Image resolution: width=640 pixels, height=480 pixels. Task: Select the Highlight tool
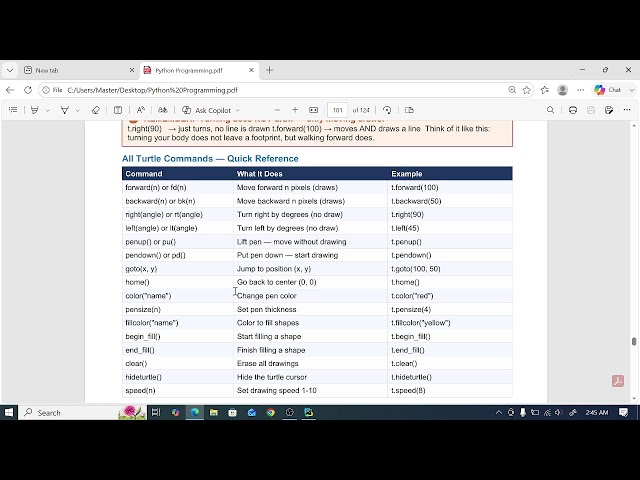pyautogui.click(x=35, y=110)
